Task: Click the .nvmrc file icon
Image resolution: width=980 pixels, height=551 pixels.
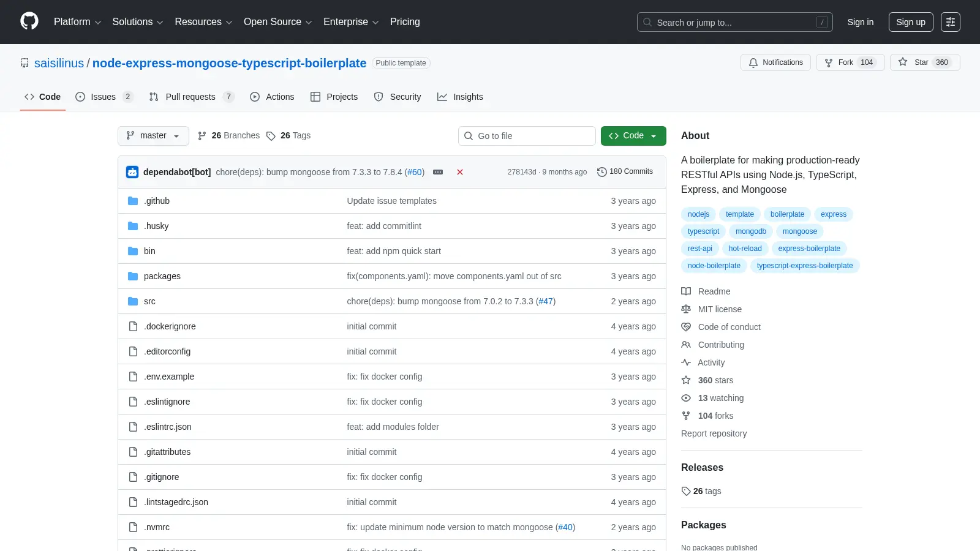Action: (133, 527)
